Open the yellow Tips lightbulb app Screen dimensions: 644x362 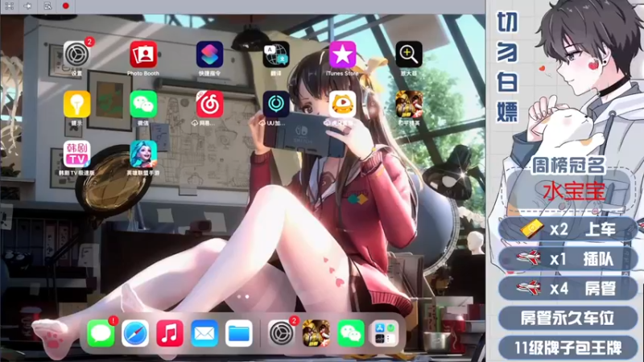76,105
